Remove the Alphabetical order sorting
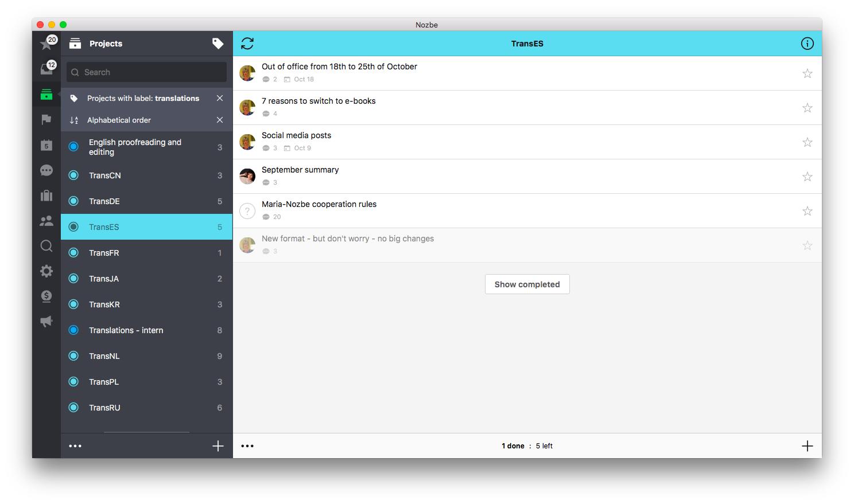Viewport: 854px width, 504px height. pos(220,120)
